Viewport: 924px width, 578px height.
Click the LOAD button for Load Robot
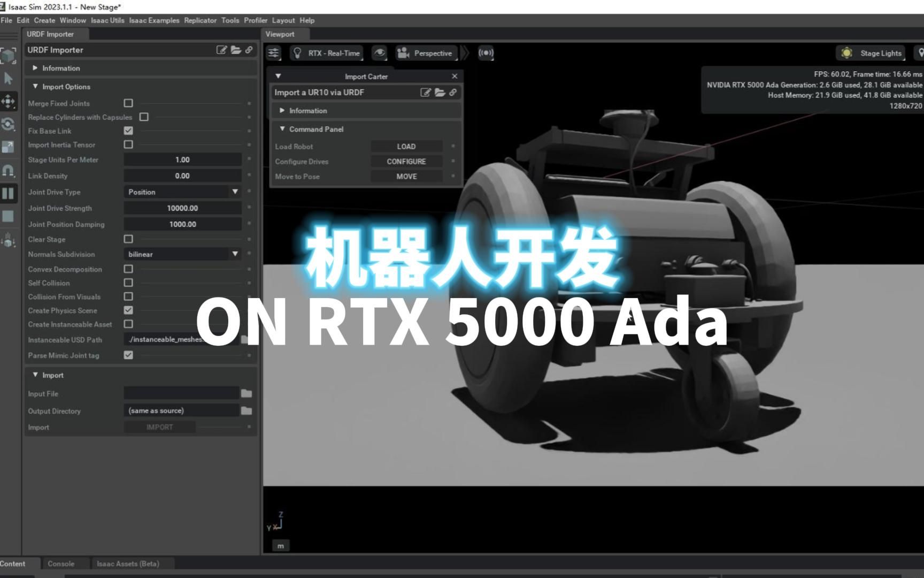406,146
